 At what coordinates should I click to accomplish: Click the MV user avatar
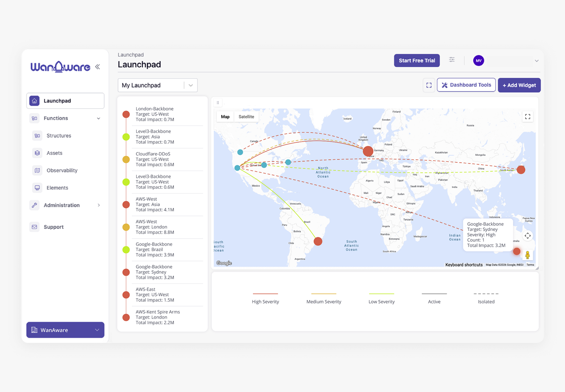tap(479, 61)
